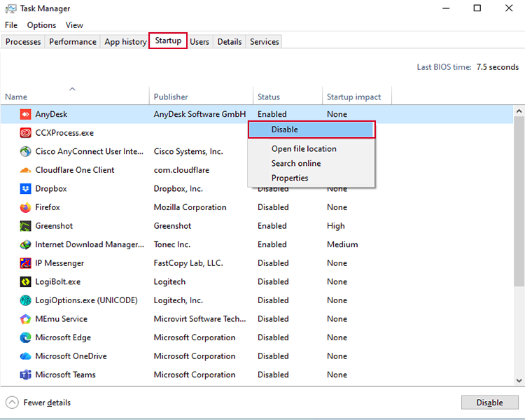This screenshot has width=525, height=420.
Task: Click the Microvirt Software Tech publisher cell
Action: point(199,319)
